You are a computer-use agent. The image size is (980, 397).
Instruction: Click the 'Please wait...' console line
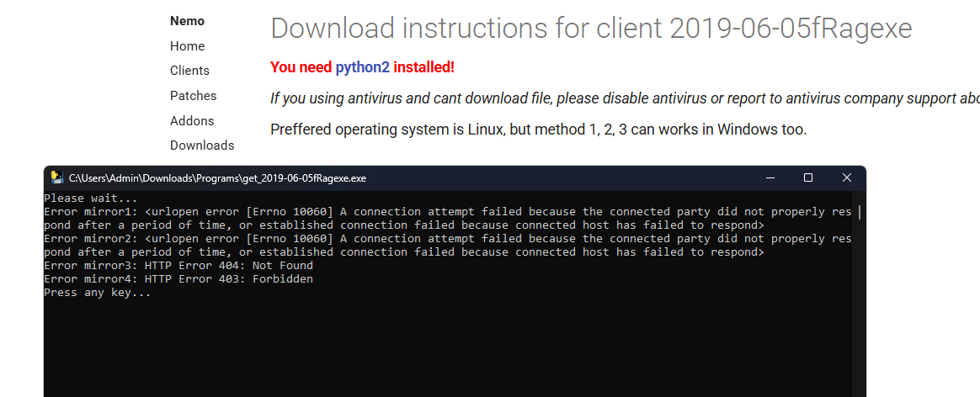point(90,198)
